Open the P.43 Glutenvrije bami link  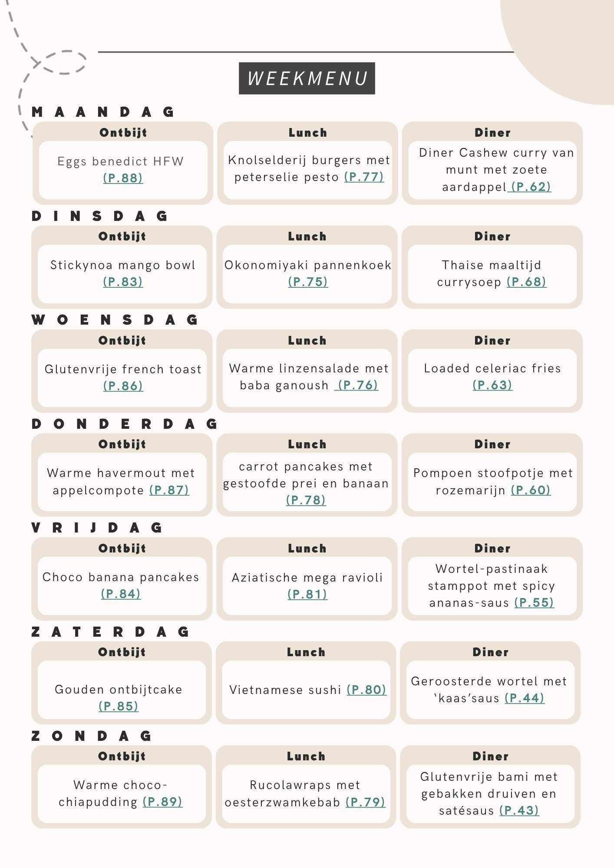coord(519,810)
